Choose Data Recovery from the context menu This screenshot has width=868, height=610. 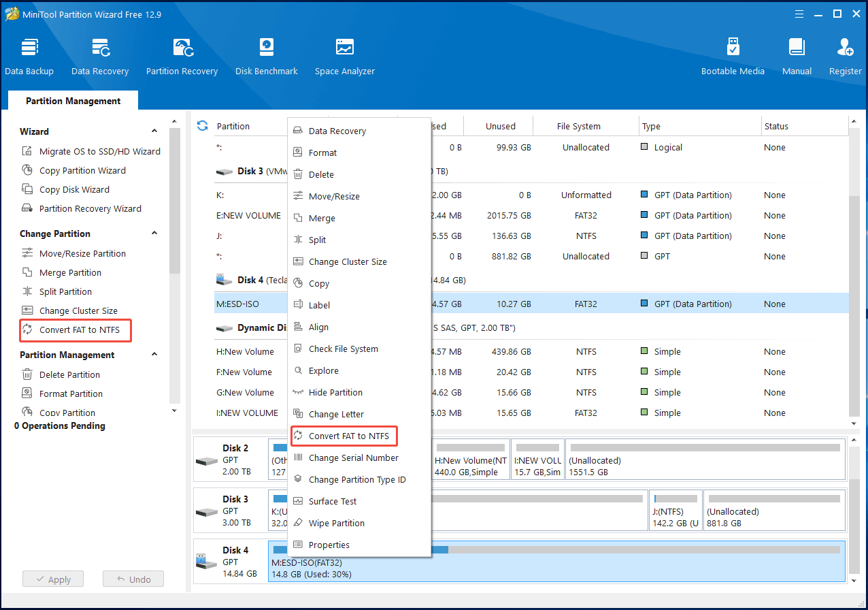coord(359,131)
